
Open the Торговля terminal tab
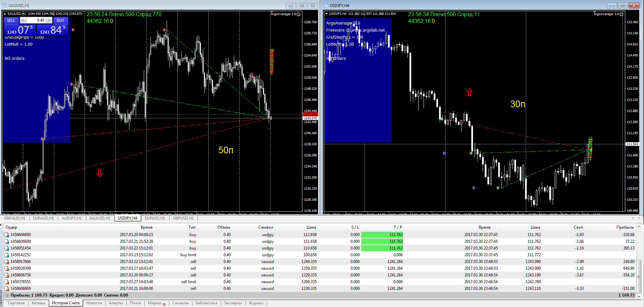pos(16,303)
